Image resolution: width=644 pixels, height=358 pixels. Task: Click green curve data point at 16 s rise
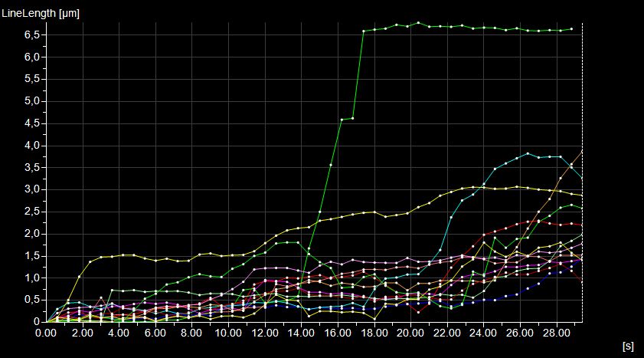331,165
